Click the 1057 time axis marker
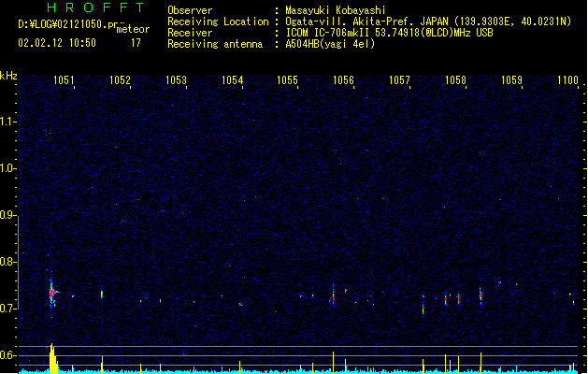The width and height of the screenshot is (588, 374). tap(399, 80)
